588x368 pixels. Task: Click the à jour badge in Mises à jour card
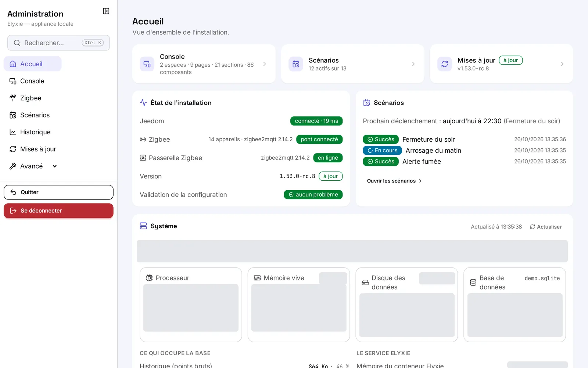pos(510,60)
